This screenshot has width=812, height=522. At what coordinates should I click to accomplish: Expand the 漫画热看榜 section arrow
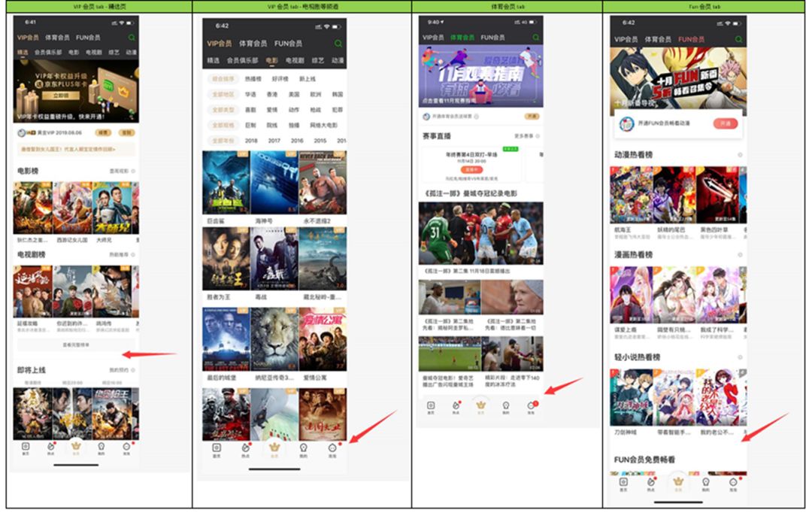740,255
